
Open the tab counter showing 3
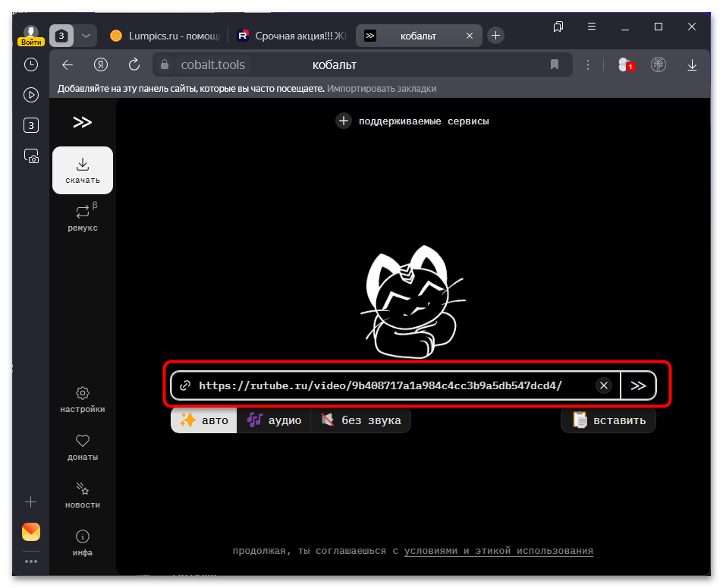coord(61,36)
